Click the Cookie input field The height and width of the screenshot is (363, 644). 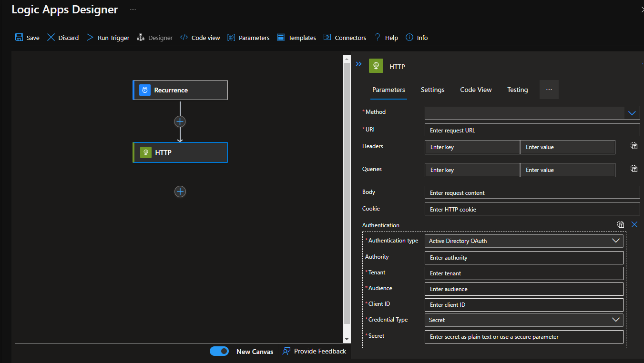point(532,209)
